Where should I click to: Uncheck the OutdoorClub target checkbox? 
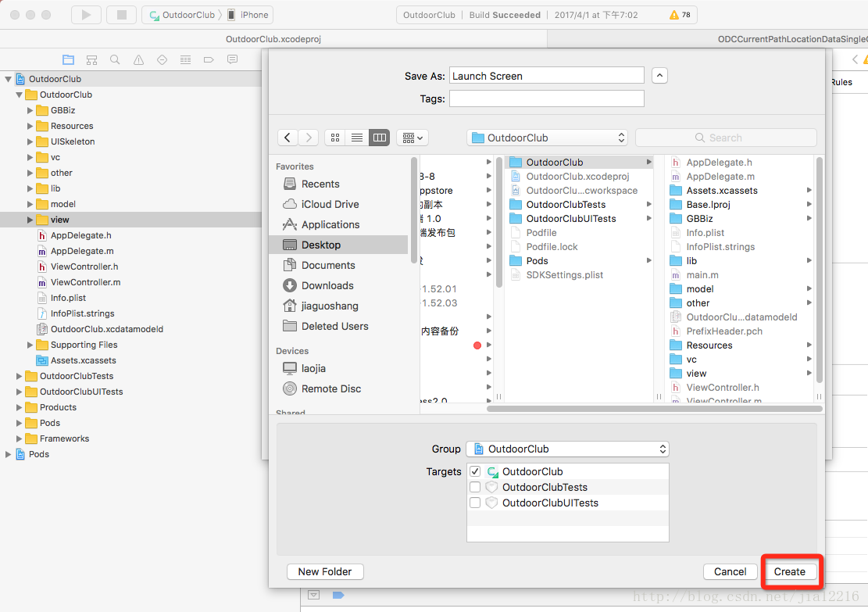click(x=475, y=471)
